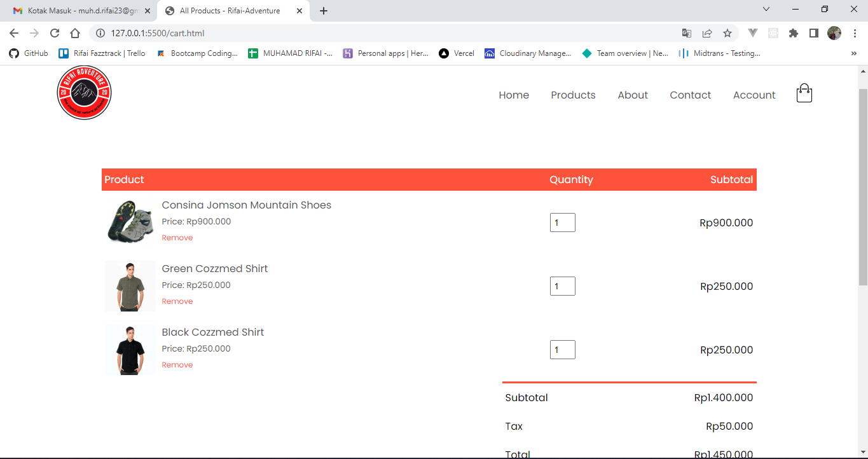Click the Quantity column header
The width and height of the screenshot is (868, 459).
tap(571, 180)
